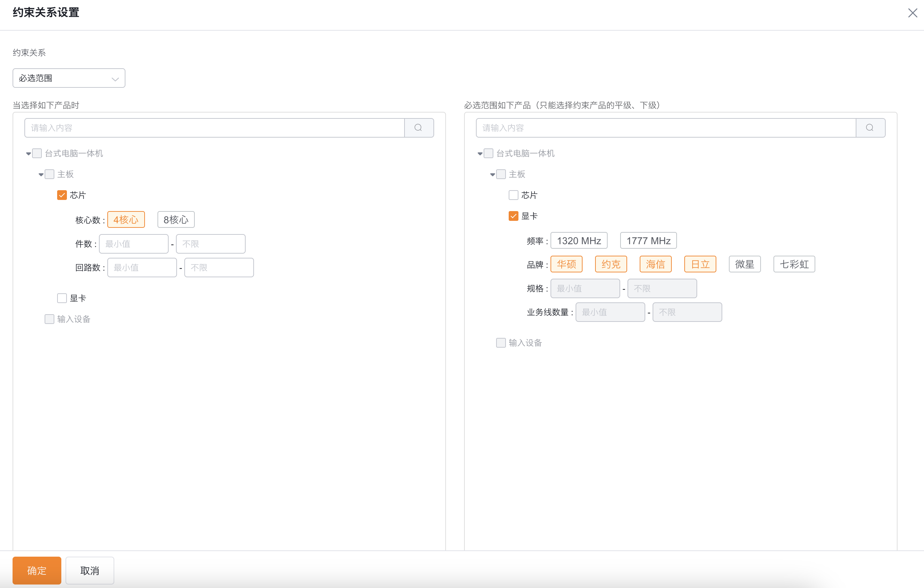Deselect the 约克 brand tag
Screen dimensions: 924x588
(x=611, y=264)
